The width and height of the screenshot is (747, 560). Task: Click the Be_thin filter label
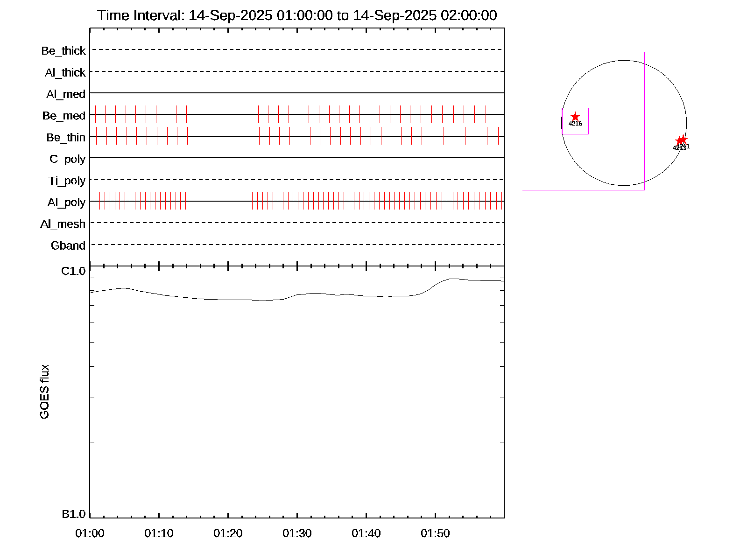point(66,138)
